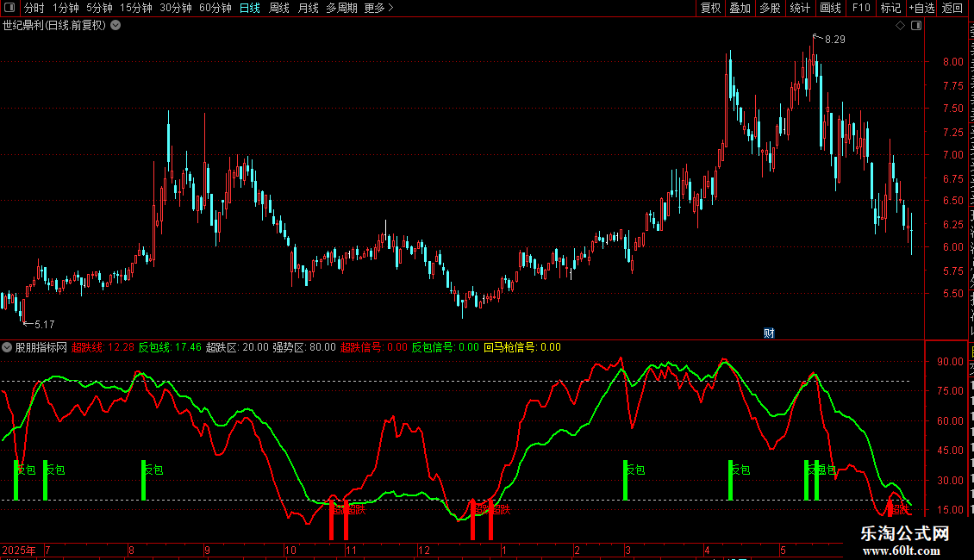Click the 超跌区: 20.00 label

(237, 348)
